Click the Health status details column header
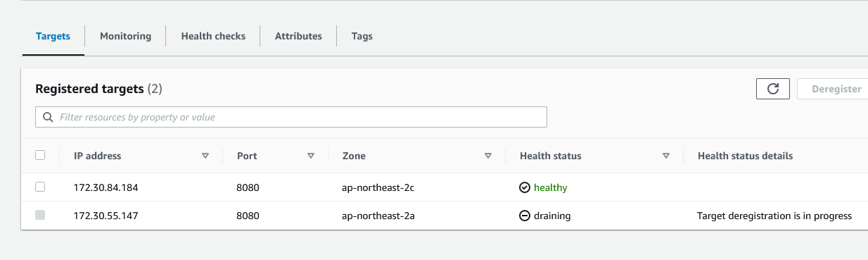 pos(745,156)
